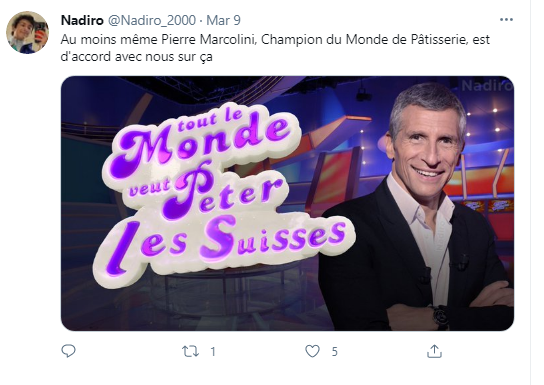Open the @Nadiro_2000 handle link
Image resolution: width=544 pixels, height=385 pixels.
[152, 20]
